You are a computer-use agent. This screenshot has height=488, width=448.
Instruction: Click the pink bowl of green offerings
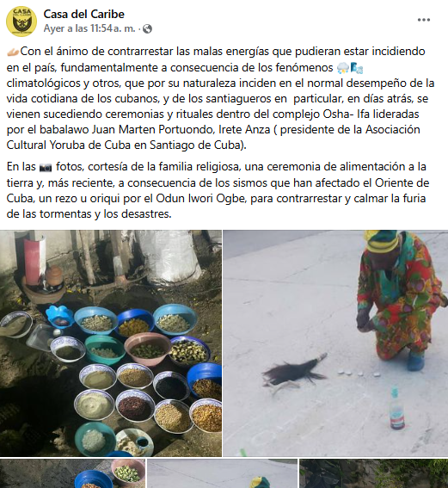point(147,348)
